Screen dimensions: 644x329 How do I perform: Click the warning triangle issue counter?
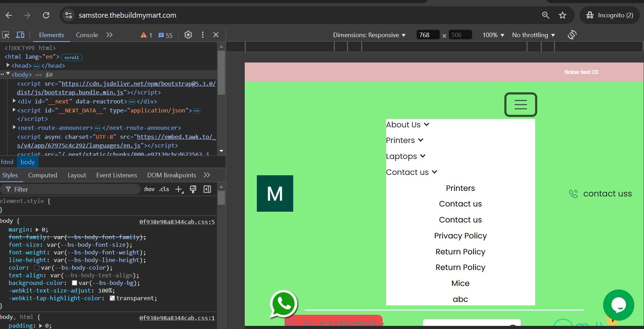(x=146, y=35)
